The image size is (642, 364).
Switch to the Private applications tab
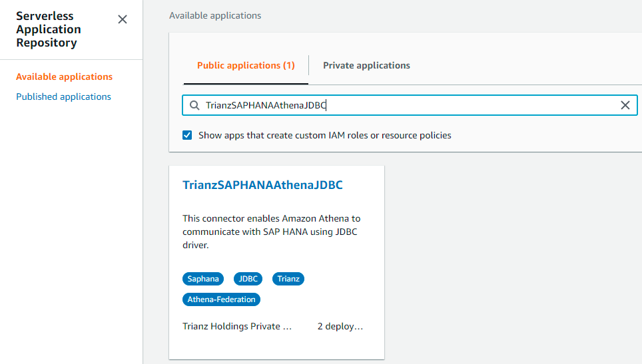pyautogui.click(x=366, y=65)
